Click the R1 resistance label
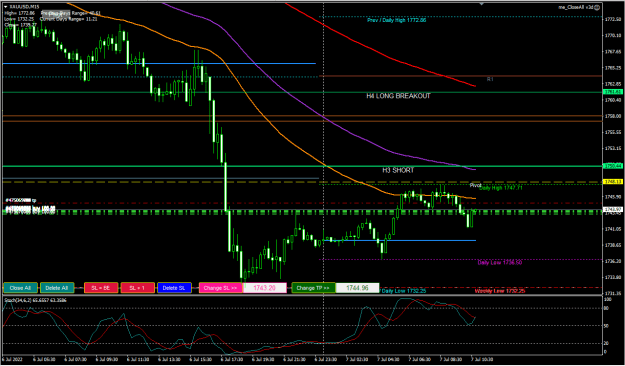This screenshot has width=625, height=366. (x=490, y=79)
